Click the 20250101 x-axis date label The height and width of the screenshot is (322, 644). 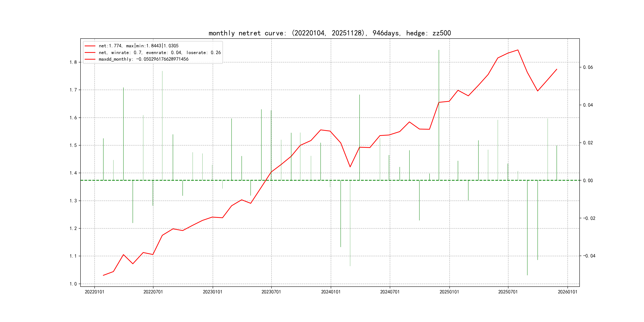tap(449, 292)
